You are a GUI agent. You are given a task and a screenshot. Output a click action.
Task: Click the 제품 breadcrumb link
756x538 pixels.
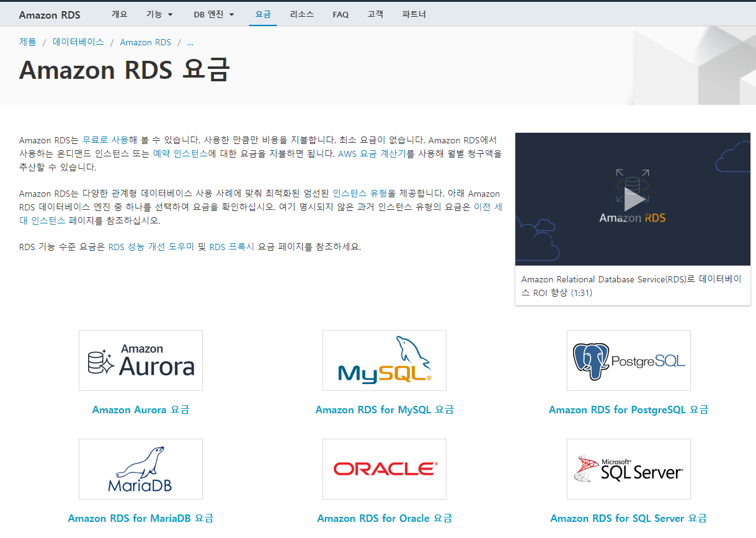[x=28, y=42]
